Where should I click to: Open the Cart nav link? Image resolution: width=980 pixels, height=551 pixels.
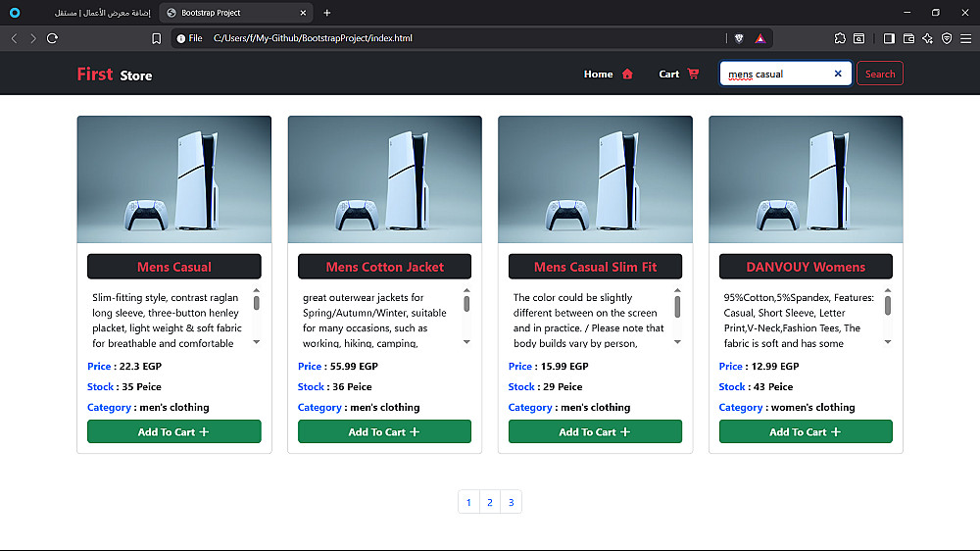[x=668, y=74]
